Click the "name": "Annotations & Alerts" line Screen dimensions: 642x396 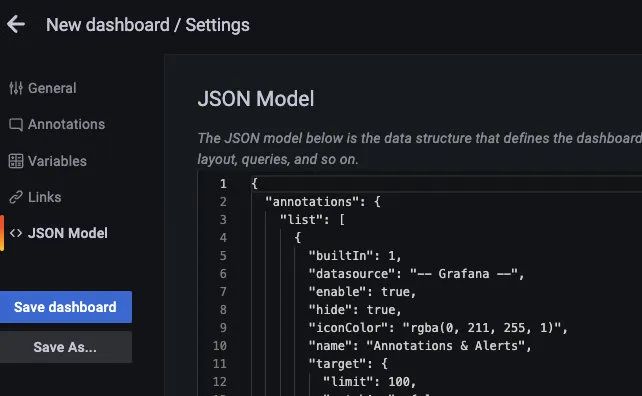(420, 346)
